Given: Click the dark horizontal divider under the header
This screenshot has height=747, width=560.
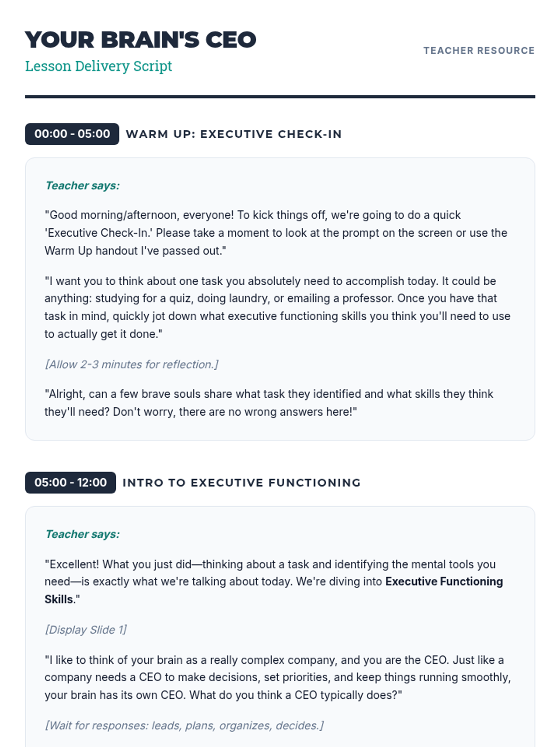Looking at the screenshot, I should tap(280, 97).
